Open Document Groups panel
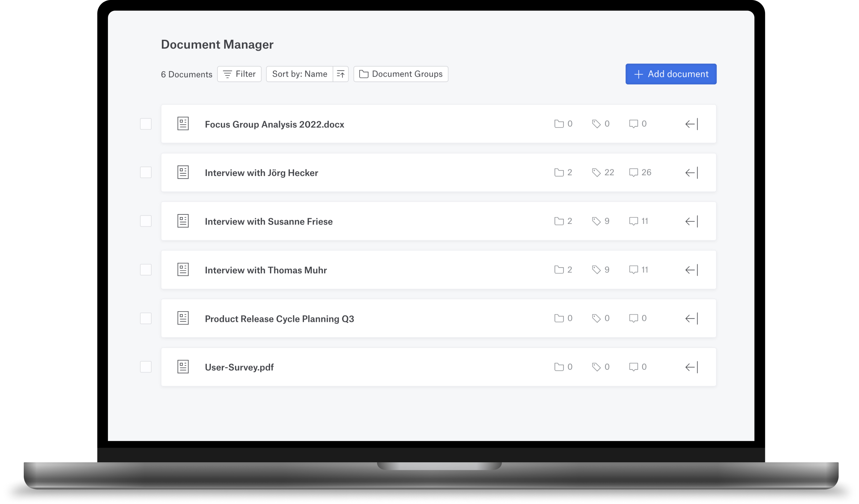Screen dimensions: 859x504 click(x=401, y=74)
